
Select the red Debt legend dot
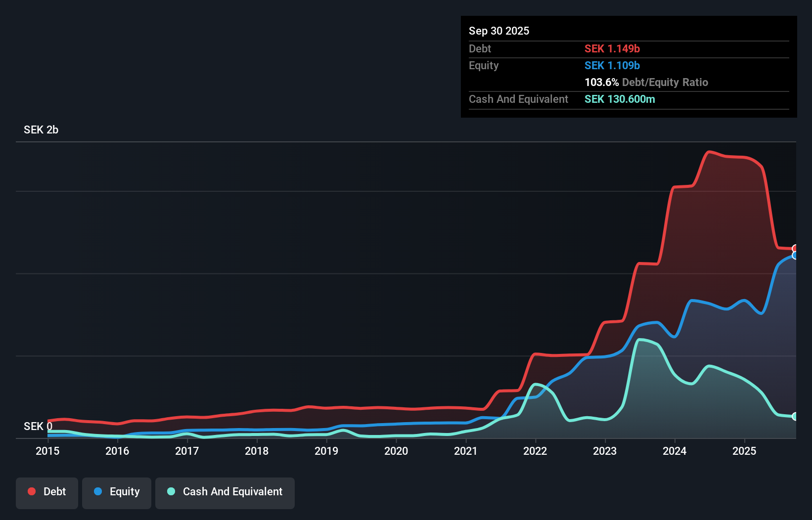pos(32,491)
